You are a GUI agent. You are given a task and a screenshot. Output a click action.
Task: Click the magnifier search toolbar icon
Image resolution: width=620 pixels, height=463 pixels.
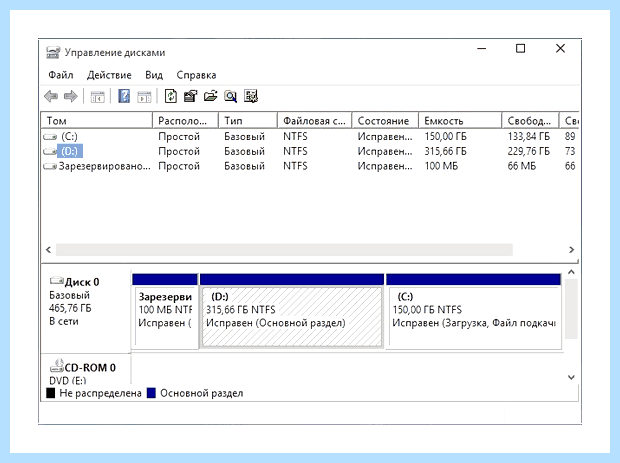231,96
